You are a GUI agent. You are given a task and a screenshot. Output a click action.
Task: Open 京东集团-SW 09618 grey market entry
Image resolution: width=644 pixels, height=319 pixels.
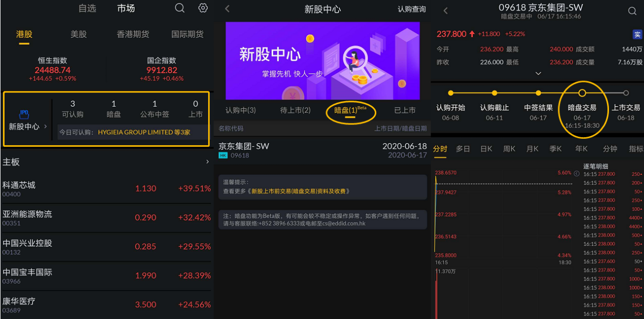tap(323, 150)
